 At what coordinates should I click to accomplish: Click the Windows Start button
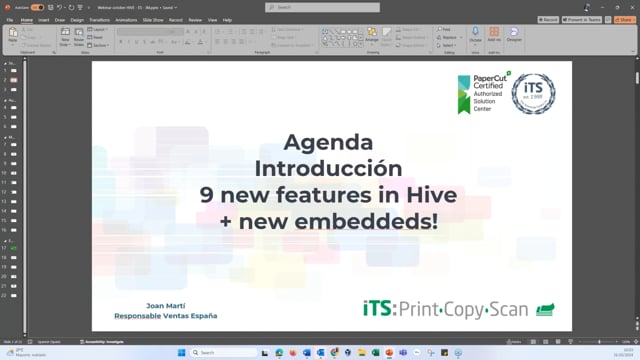(x=182, y=353)
